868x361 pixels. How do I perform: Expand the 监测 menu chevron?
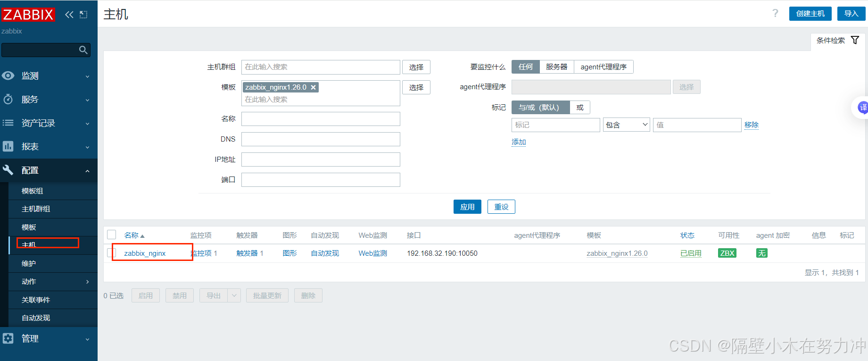[87, 76]
